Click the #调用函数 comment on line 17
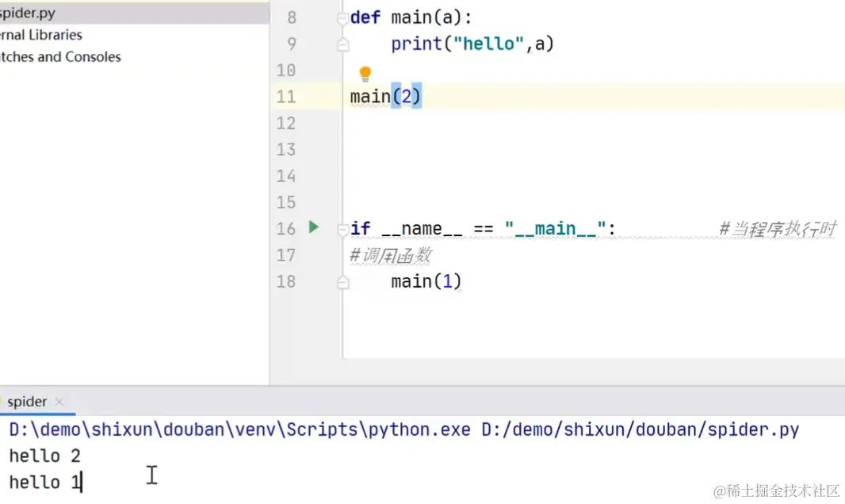 [391, 255]
